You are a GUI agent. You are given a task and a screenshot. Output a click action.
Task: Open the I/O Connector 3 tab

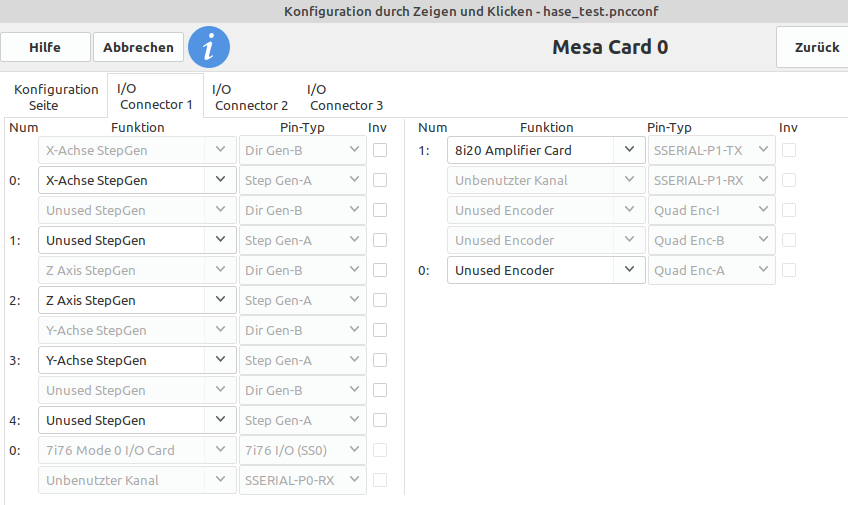click(346, 97)
